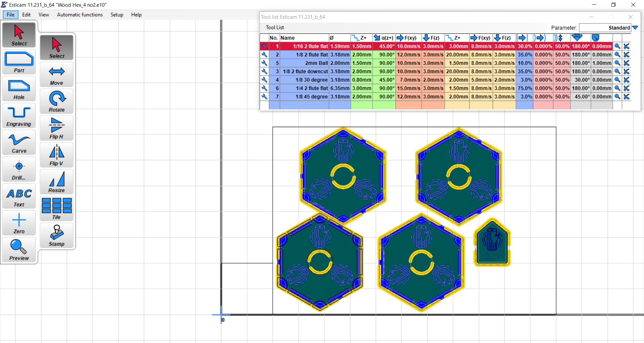This screenshot has height=343, width=644.
Task: Select the Stamp tool
Action: [x=57, y=235]
